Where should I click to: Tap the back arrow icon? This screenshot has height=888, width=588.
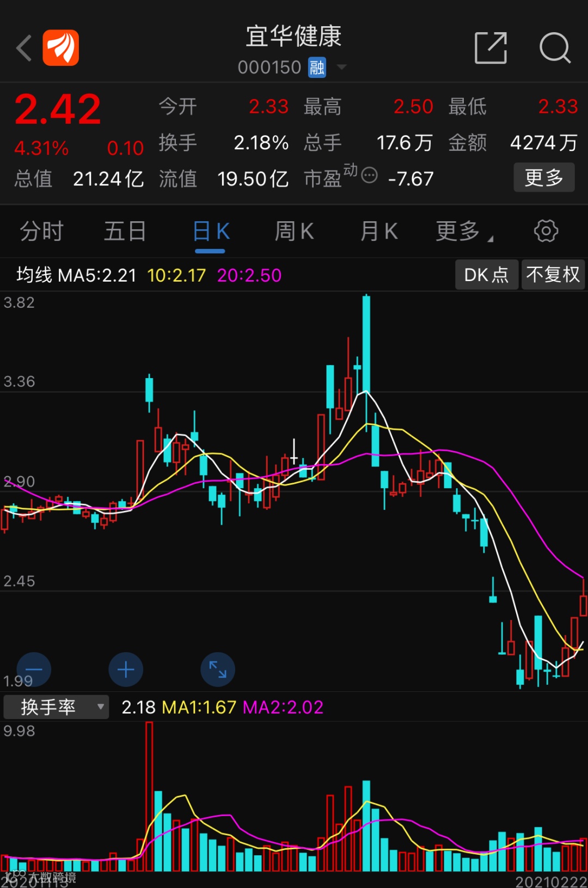coord(24,48)
